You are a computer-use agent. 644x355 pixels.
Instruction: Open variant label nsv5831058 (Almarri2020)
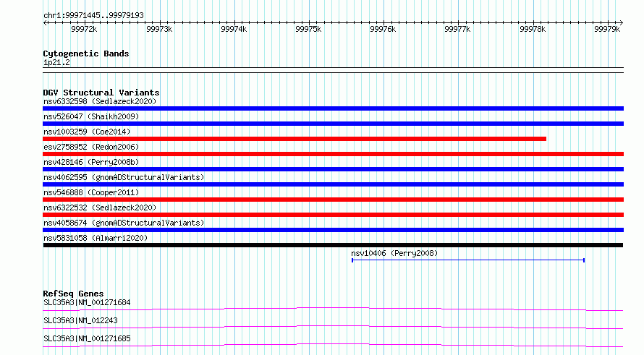[96, 238]
